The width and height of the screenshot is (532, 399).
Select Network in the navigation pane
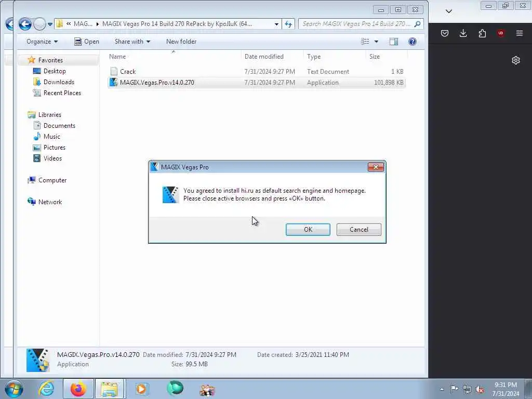tap(50, 202)
